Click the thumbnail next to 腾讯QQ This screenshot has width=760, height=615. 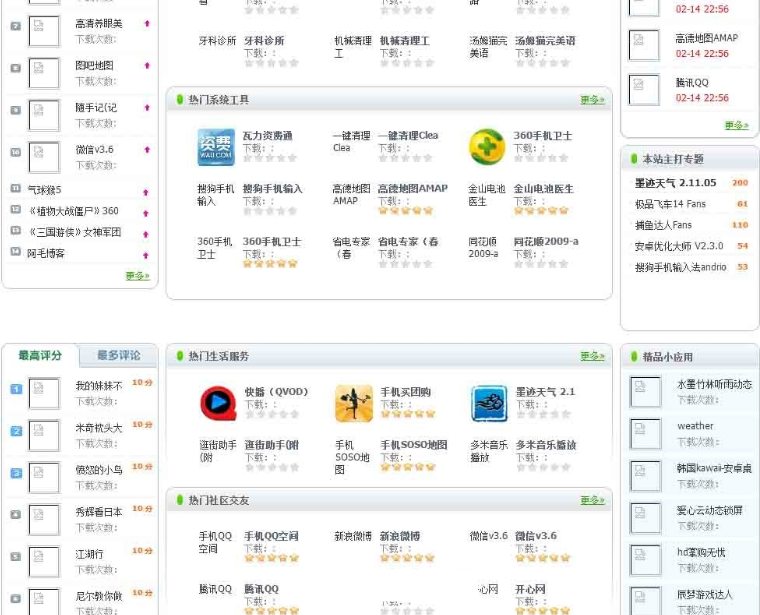point(644,90)
